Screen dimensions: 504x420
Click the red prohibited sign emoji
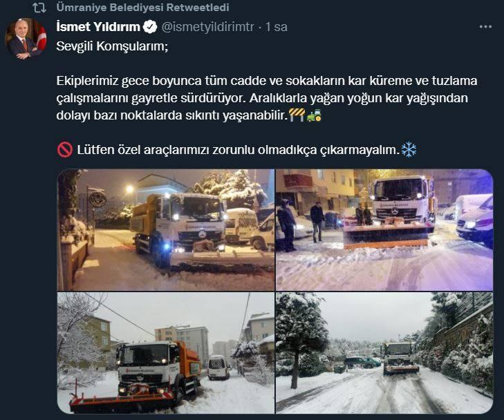click(65, 150)
